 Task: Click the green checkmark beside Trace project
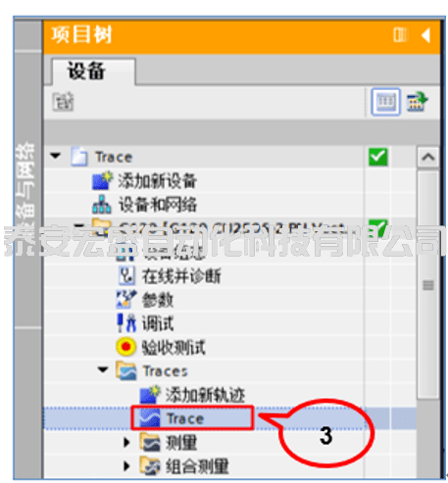378,157
